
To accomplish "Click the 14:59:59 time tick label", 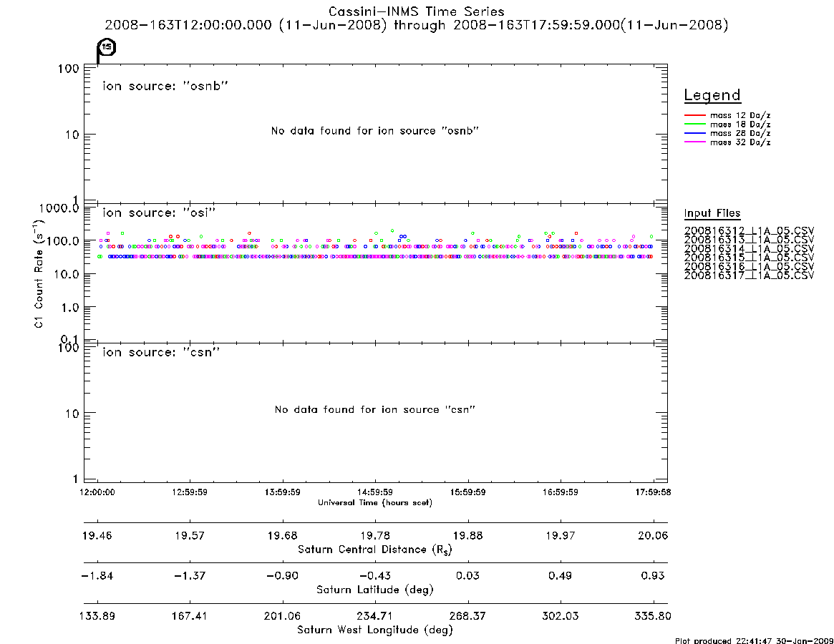I will [375, 492].
